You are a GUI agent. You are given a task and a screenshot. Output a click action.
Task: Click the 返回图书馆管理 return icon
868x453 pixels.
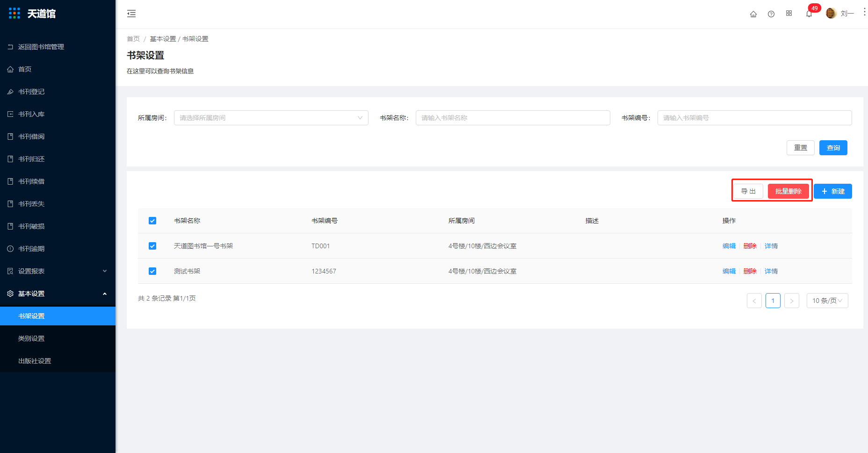[x=10, y=47]
